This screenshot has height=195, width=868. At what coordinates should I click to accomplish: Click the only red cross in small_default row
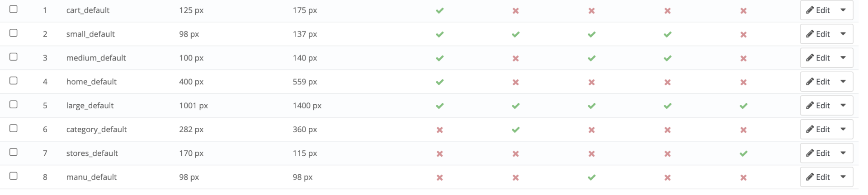point(743,34)
